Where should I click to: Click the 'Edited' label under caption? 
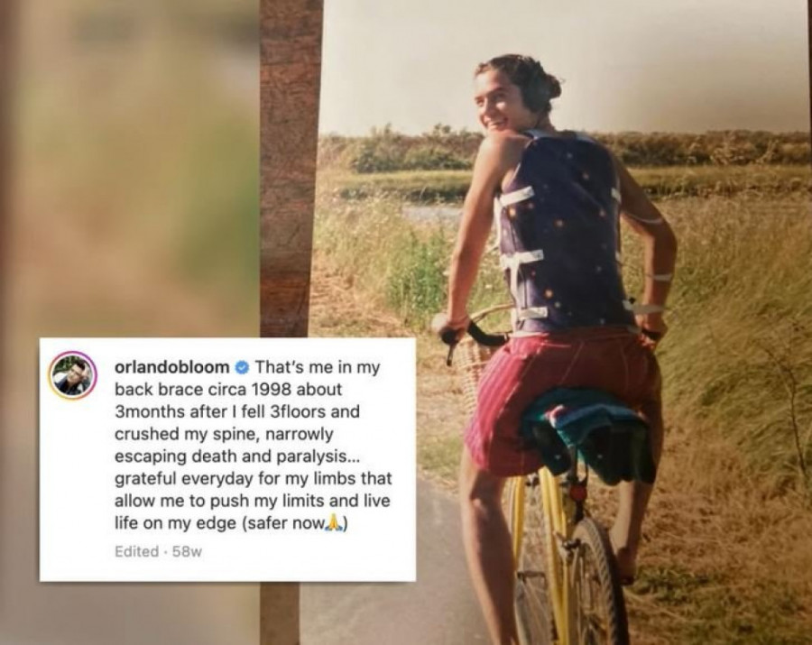(x=137, y=551)
